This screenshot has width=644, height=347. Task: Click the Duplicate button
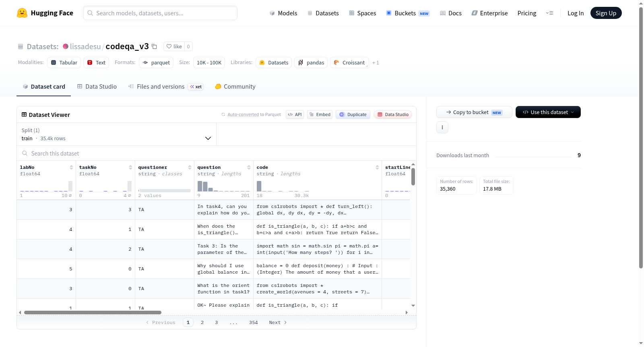point(353,114)
